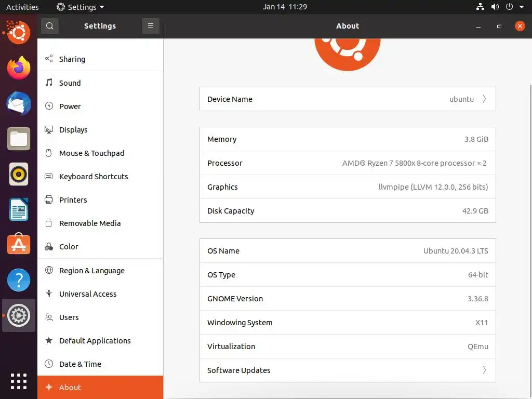This screenshot has height=399, width=532.
Task: Open Software Updates row chevron
Action: pos(485,370)
